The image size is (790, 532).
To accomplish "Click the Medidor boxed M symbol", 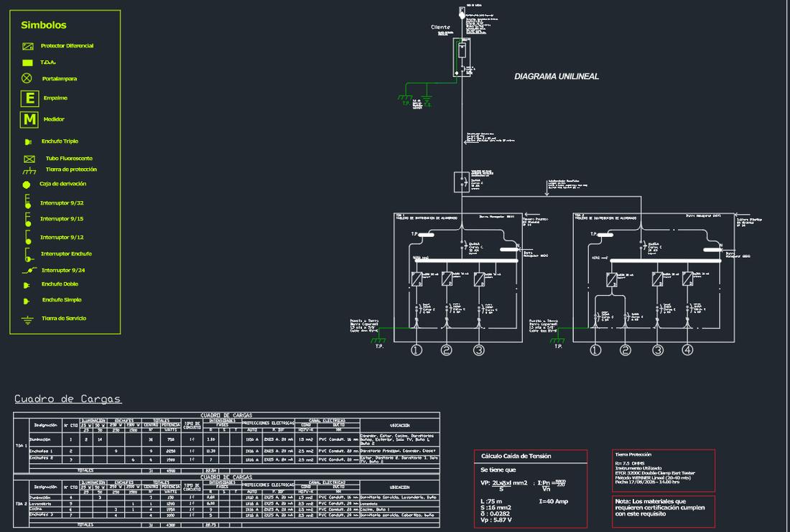I will coord(29,119).
